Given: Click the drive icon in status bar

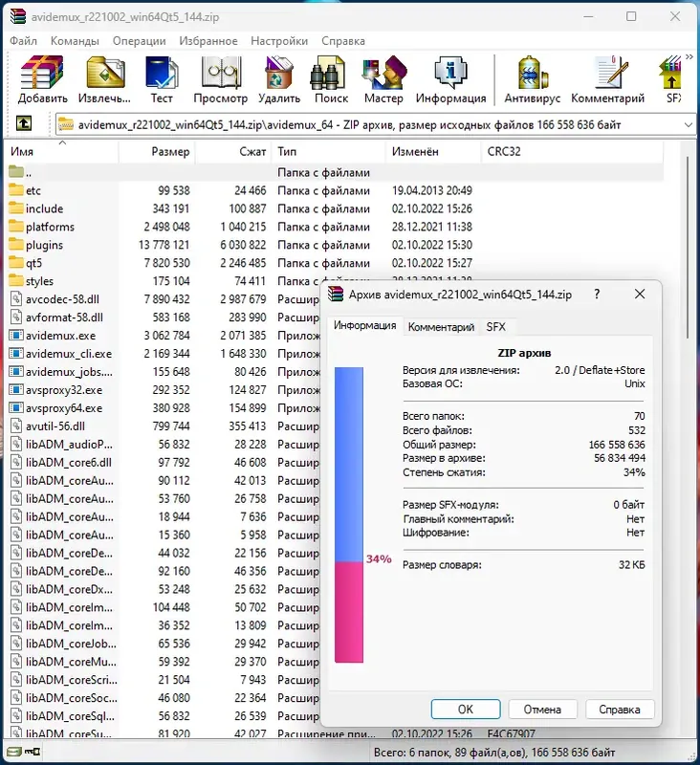Looking at the screenshot, I should (14, 752).
